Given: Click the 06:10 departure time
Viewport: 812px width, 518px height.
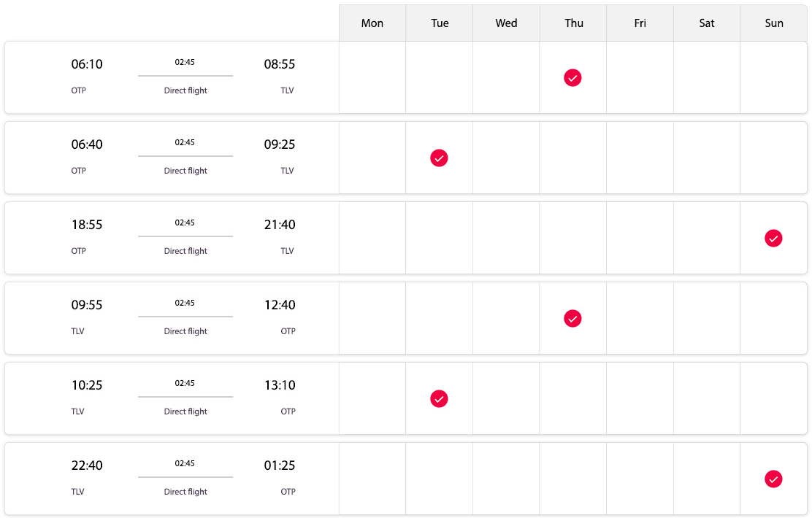Looking at the screenshot, I should (x=87, y=64).
